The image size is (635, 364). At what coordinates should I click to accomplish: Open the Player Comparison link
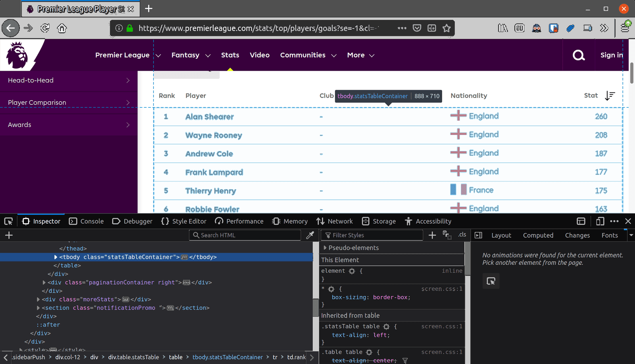coord(37,102)
